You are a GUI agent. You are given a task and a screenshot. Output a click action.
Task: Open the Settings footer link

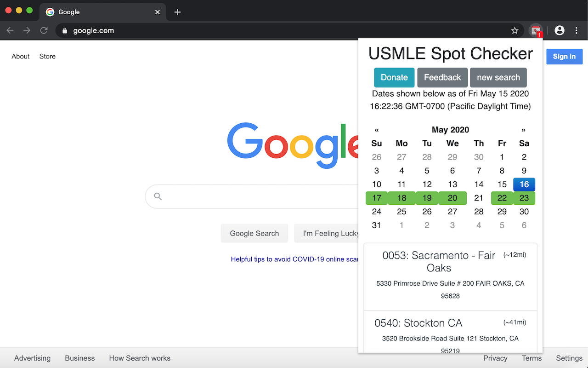pos(569,358)
